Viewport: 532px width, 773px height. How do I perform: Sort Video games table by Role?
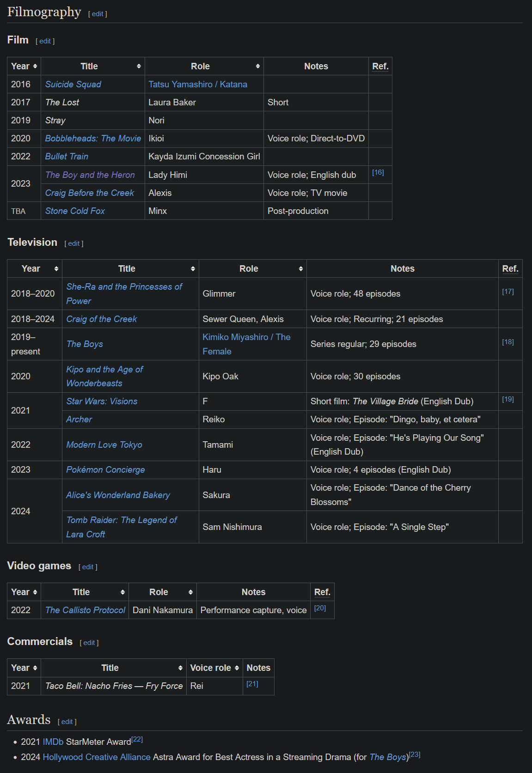tap(163, 592)
